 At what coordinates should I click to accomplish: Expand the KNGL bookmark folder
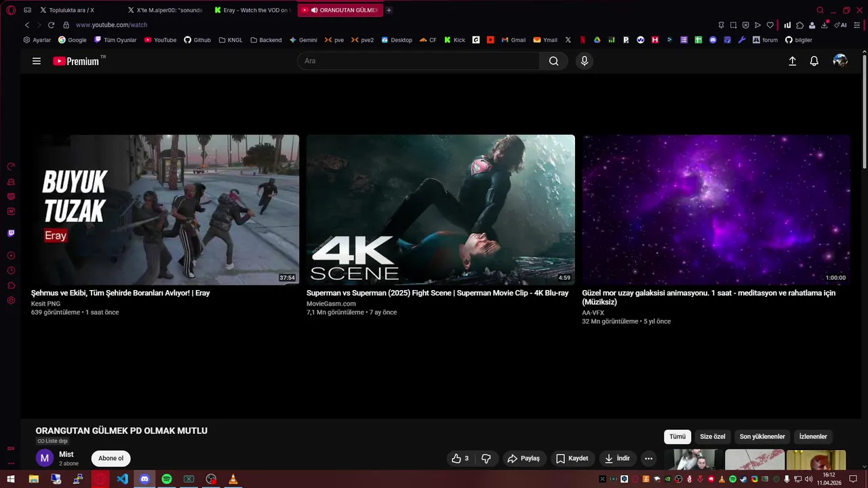[x=231, y=40]
